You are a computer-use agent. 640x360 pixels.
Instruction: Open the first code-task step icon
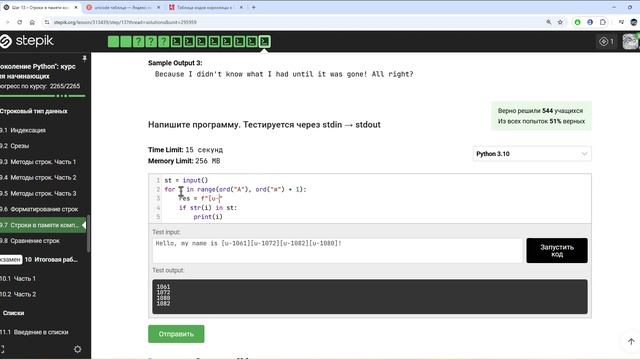(176, 42)
